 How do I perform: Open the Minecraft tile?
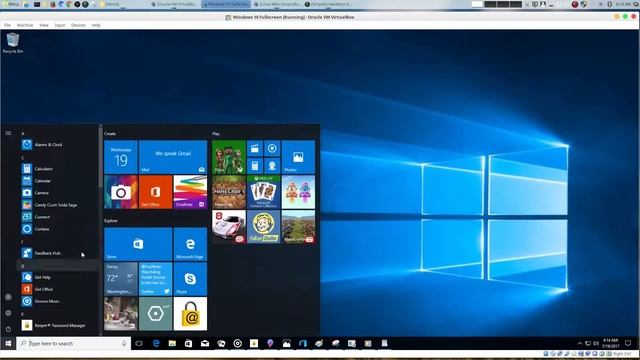229,192
